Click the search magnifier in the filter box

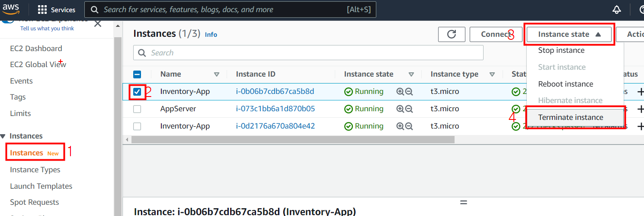pyautogui.click(x=142, y=53)
